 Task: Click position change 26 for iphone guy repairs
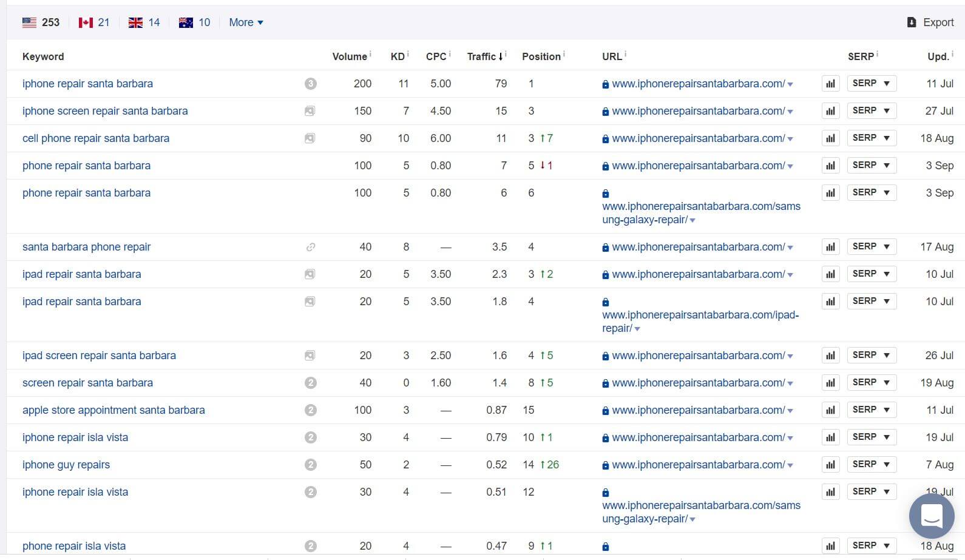point(549,465)
